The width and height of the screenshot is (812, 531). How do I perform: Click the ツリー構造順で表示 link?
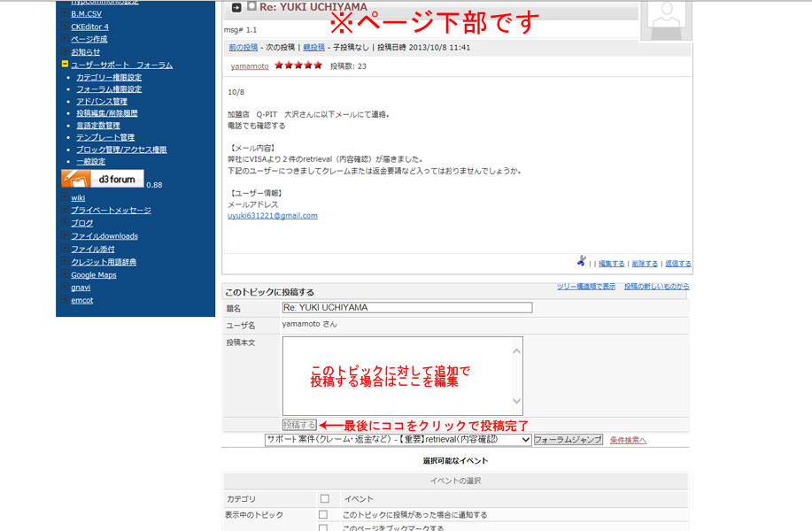click(586, 286)
